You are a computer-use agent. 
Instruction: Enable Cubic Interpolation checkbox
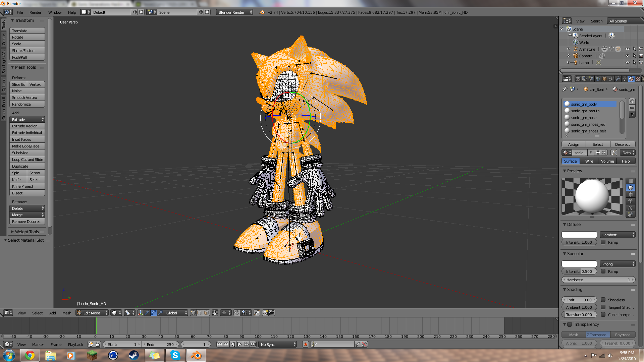coord(603,314)
